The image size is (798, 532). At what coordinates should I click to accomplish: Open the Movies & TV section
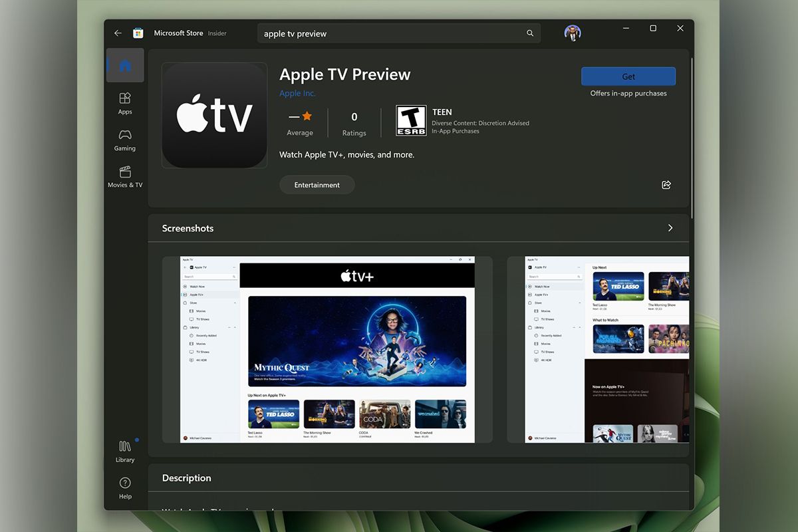[x=125, y=177]
